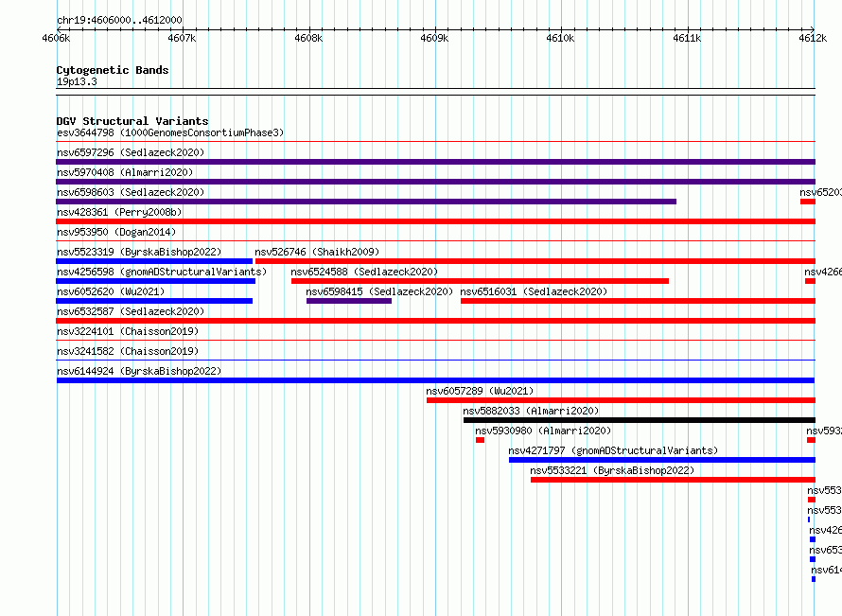The height and width of the screenshot is (616, 842).
Task: Select the small red mark under nsv5930980
Action: tap(480, 440)
